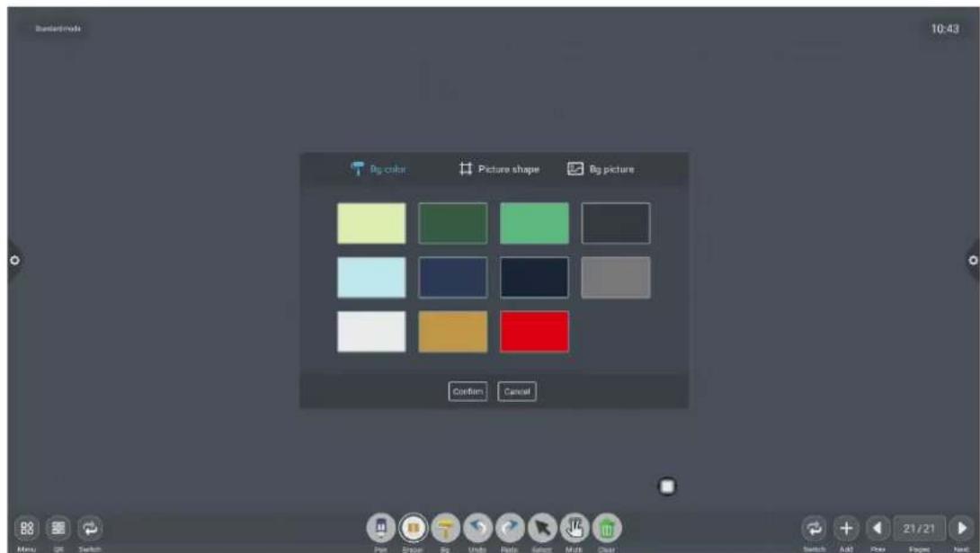980x553 pixels.
Task: Pick the very dark navy swatch
Action: (534, 278)
